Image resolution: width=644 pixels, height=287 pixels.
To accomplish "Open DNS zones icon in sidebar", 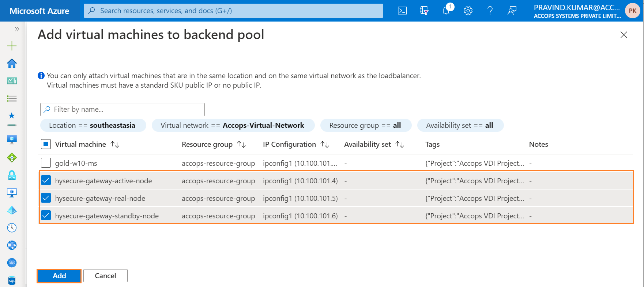I will click(x=12, y=263).
